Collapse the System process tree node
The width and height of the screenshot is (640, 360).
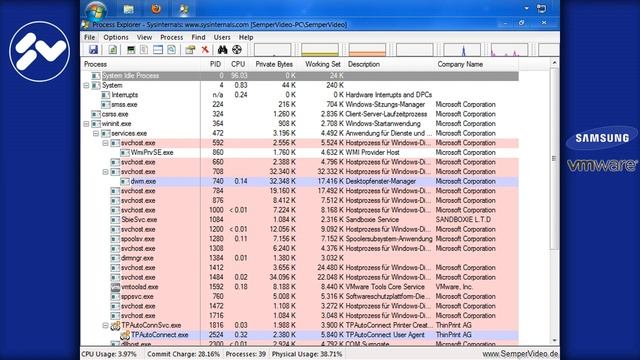point(87,85)
